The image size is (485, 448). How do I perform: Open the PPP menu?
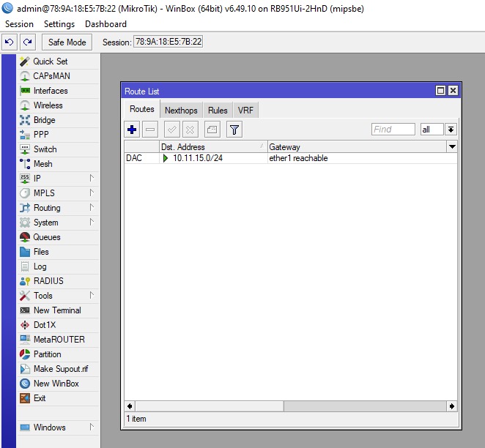58,135
